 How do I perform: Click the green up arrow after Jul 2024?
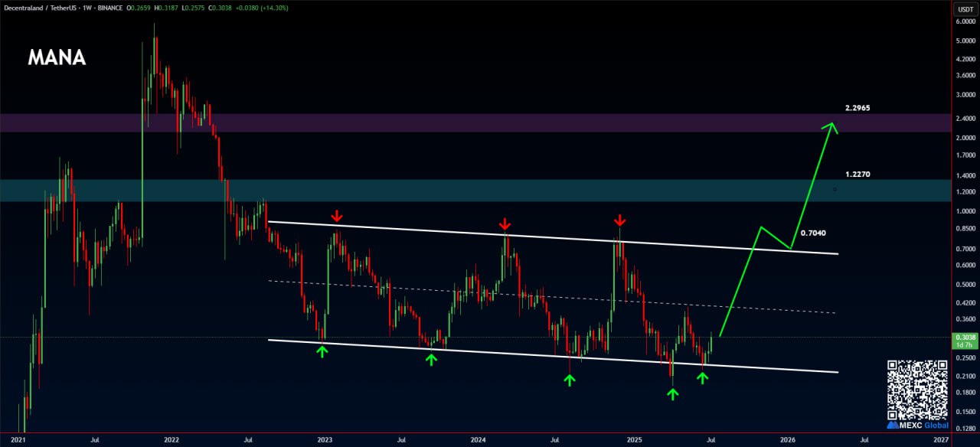click(569, 379)
